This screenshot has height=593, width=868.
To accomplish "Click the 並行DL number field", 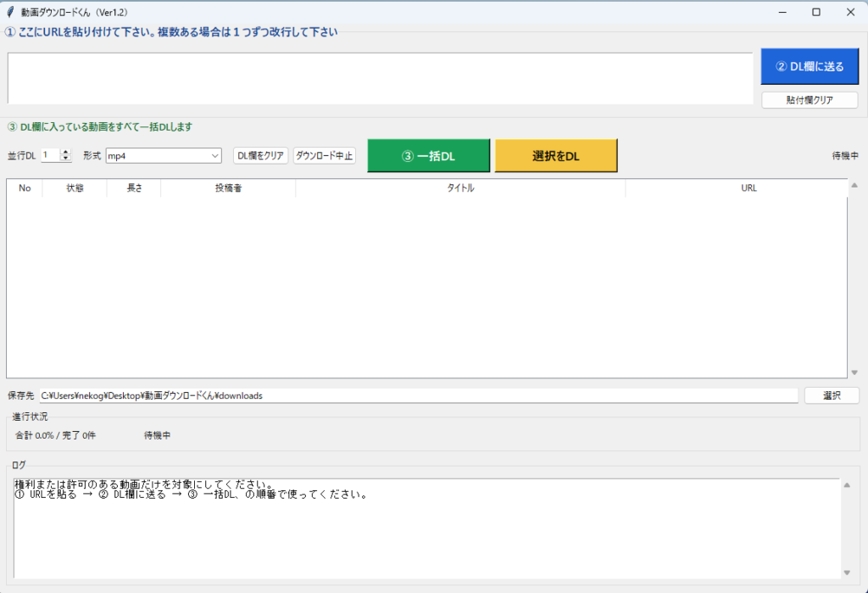I will (x=51, y=155).
